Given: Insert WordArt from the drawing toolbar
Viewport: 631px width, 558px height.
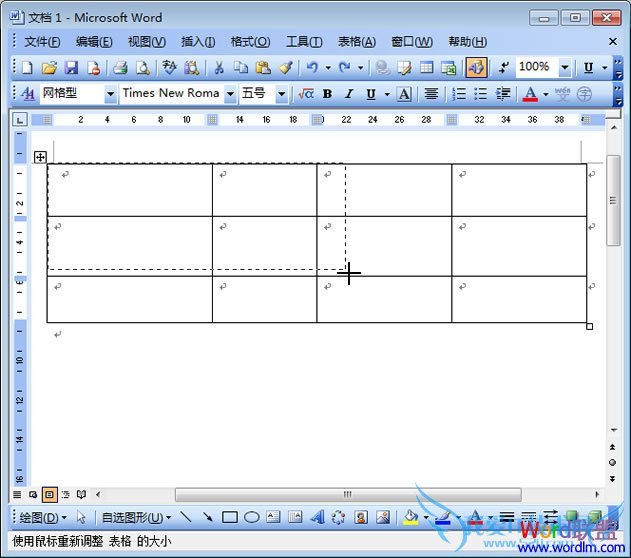Looking at the screenshot, I should pyautogui.click(x=317, y=517).
